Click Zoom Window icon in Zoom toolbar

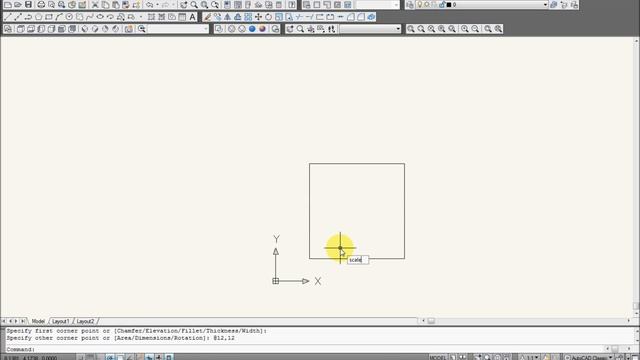[411, 29]
